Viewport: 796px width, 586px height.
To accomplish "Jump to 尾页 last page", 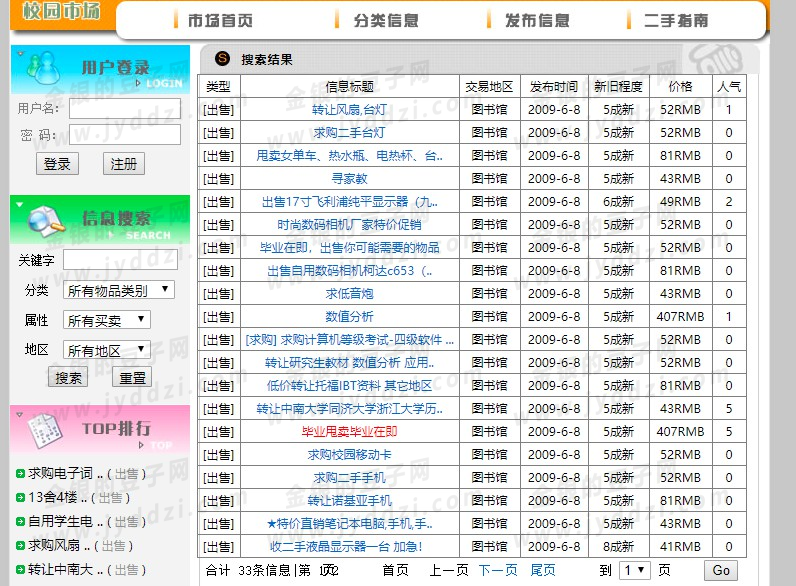I will click(x=543, y=570).
